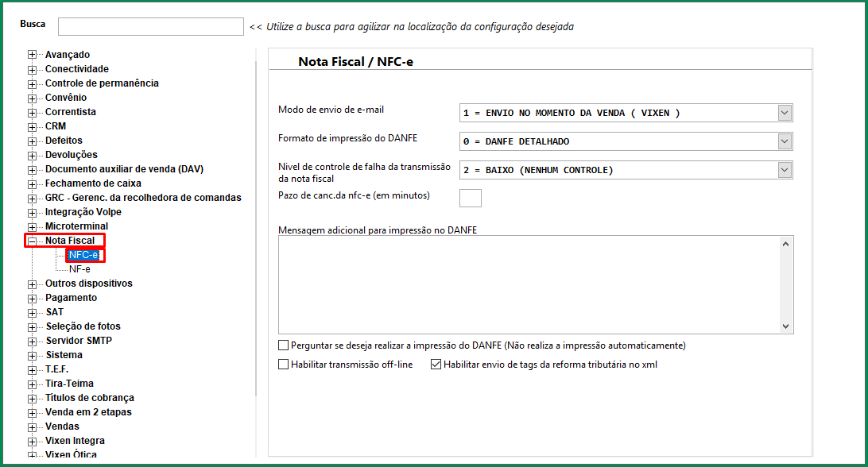Expand the Correntista tree node
The height and width of the screenshot is (467, 868).
pyautogui.click(x=32, y=113)
